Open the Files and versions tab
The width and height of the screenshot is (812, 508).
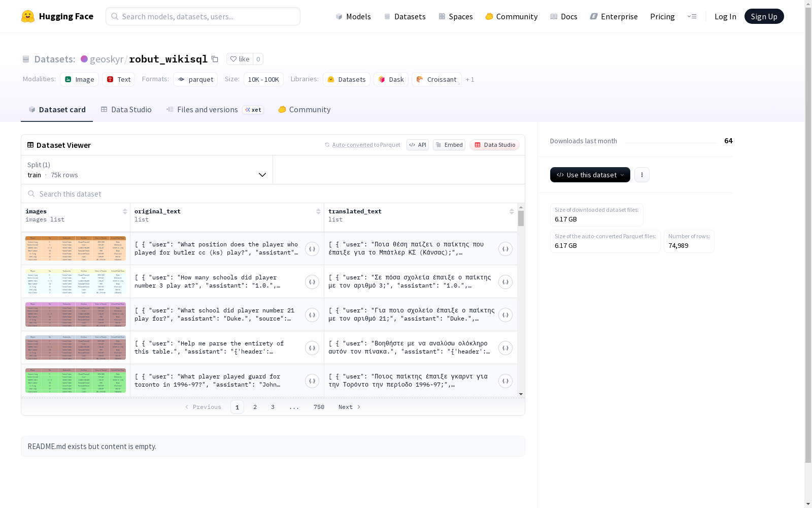click(x=215, y=110)
